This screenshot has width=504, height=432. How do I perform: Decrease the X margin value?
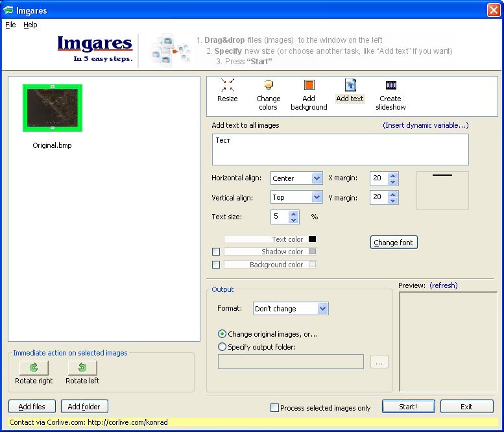coord(393,182)
